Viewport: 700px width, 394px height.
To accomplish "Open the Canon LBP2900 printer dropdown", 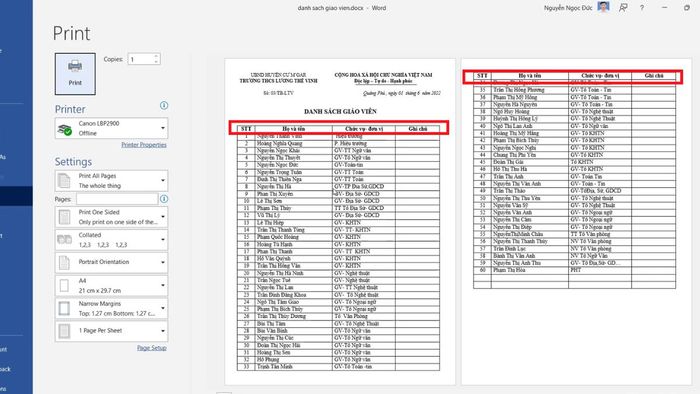I will point(111,128).
